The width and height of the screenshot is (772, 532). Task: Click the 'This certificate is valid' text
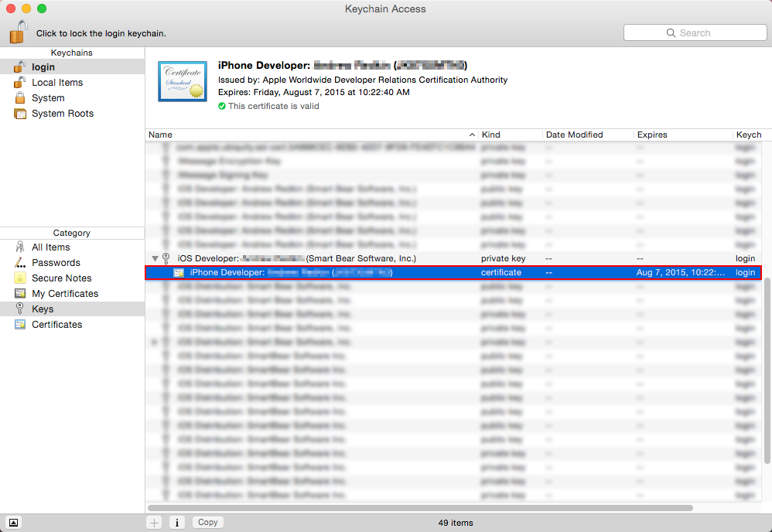pos(273,106)
